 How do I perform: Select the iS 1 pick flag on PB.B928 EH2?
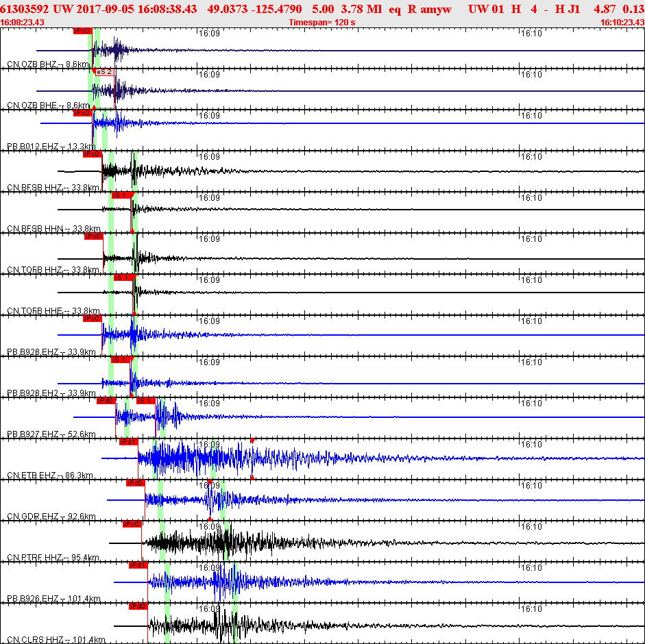coord(121,360)
